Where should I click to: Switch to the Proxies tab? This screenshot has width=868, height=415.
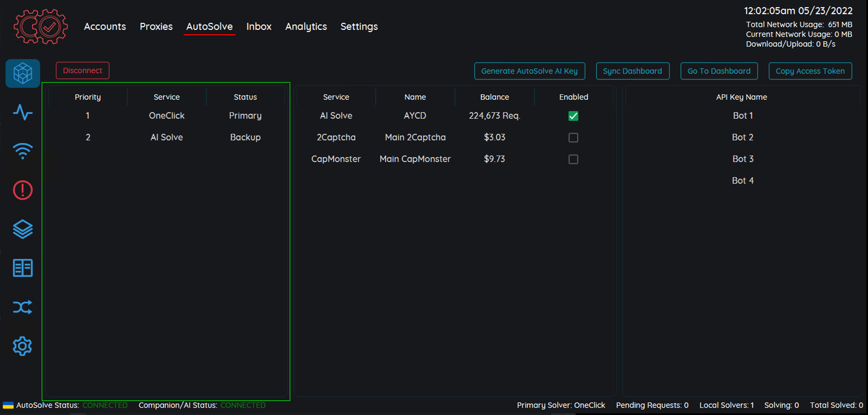(x=156, y=26)
